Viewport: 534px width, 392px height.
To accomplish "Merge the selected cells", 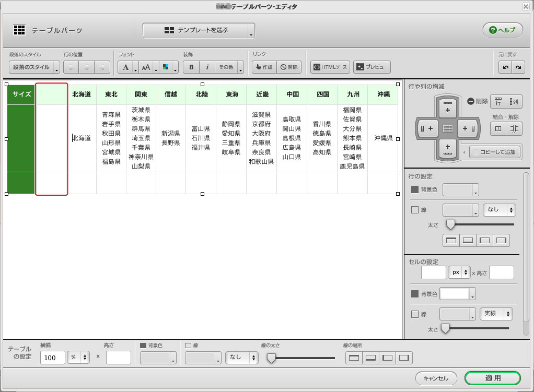I will pyautogui.click(x=498, y=128).
